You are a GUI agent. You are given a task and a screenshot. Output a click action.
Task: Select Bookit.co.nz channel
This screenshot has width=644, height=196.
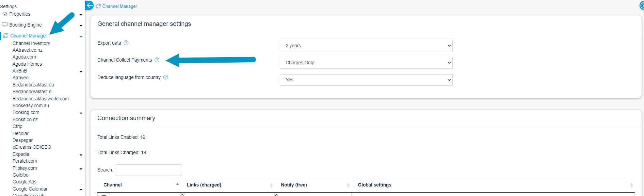pos(25,119)
